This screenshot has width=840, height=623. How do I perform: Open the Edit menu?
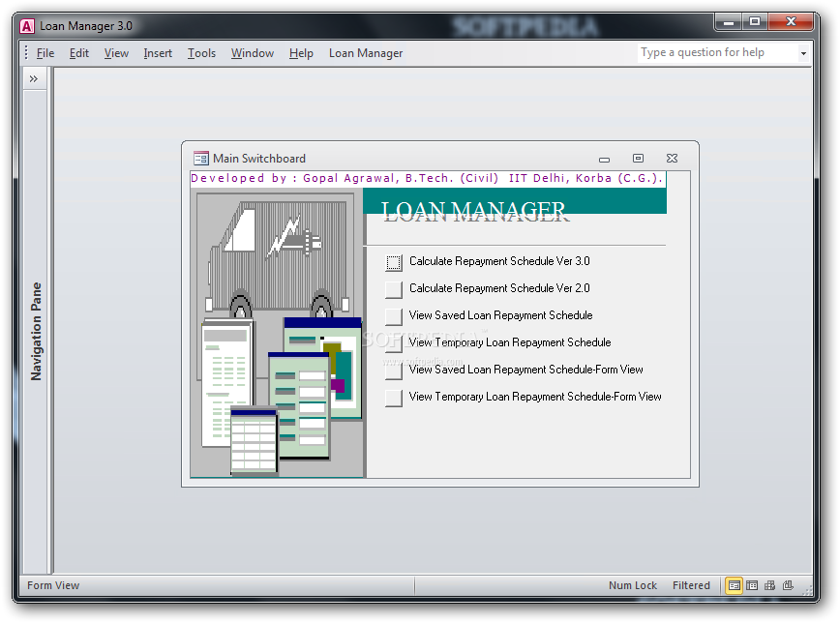coord(79,53)
